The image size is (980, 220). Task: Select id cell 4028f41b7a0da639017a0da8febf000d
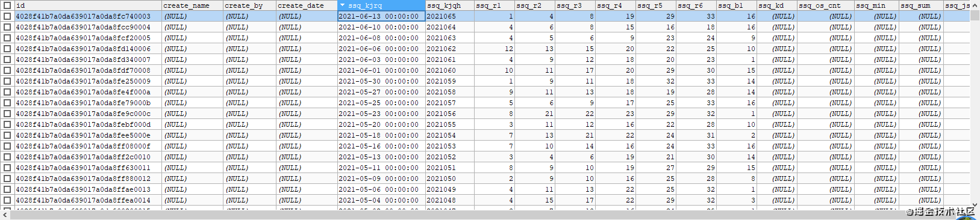[88, 124]
